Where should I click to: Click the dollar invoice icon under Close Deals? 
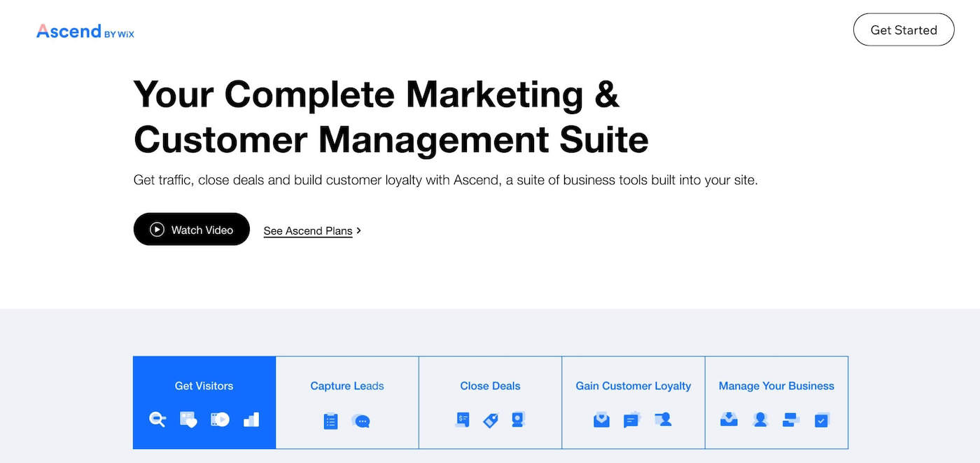point(462,420)
